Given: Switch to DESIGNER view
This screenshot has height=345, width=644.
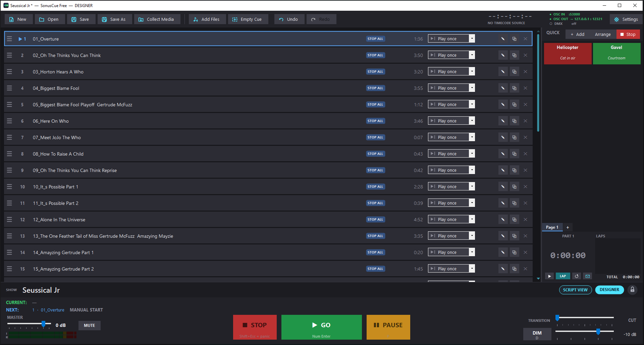Looking at the screenshot, I should point(609,290).
